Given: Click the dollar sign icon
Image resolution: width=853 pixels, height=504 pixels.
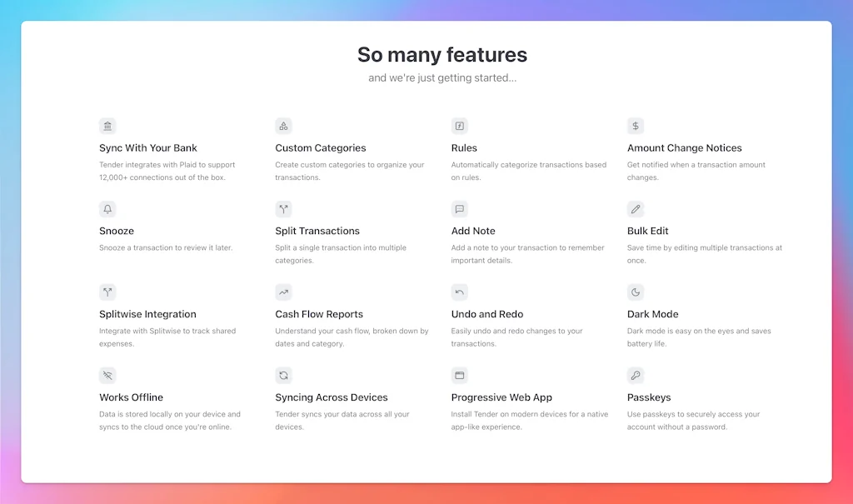Looking at the screenshot, I should 636,126.
